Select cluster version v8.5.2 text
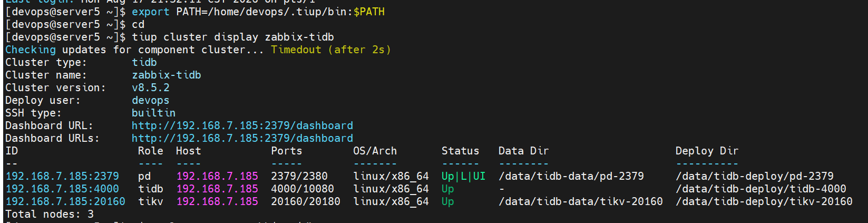868x223 pixels. point(151,88)
